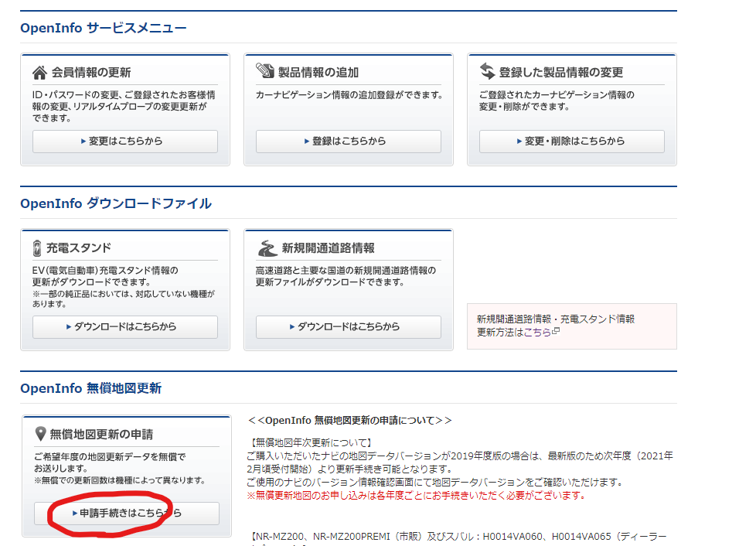Click the charging stand icon beside 充電スタンド
Screen dimensions: 756x546
37,248
